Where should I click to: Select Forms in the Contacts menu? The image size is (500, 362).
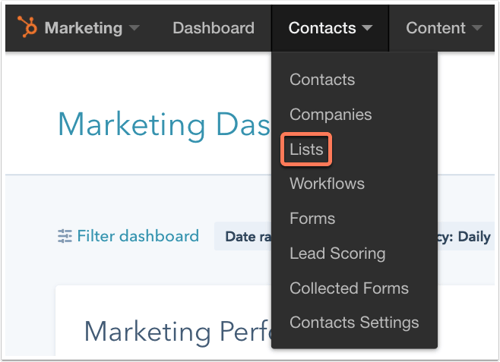pos(312,219)
